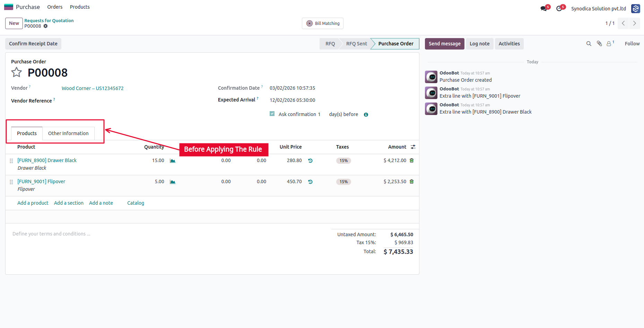The height and width of the screenshot is (328, 644).
Task: Open the activities clock icon
Action: coord(559,9)
